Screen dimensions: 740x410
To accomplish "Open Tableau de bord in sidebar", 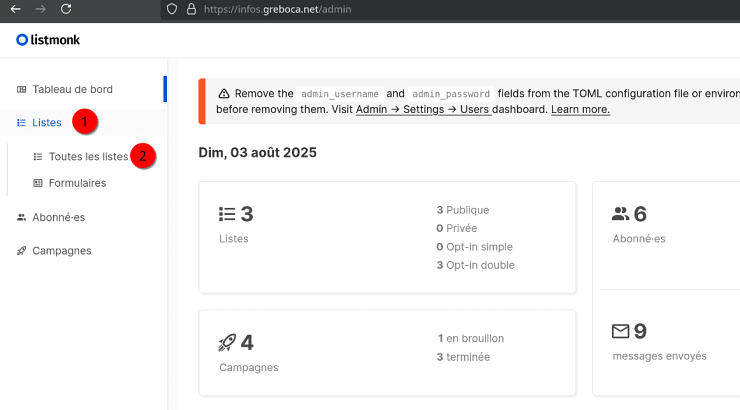I will click(x=72, y=89).
